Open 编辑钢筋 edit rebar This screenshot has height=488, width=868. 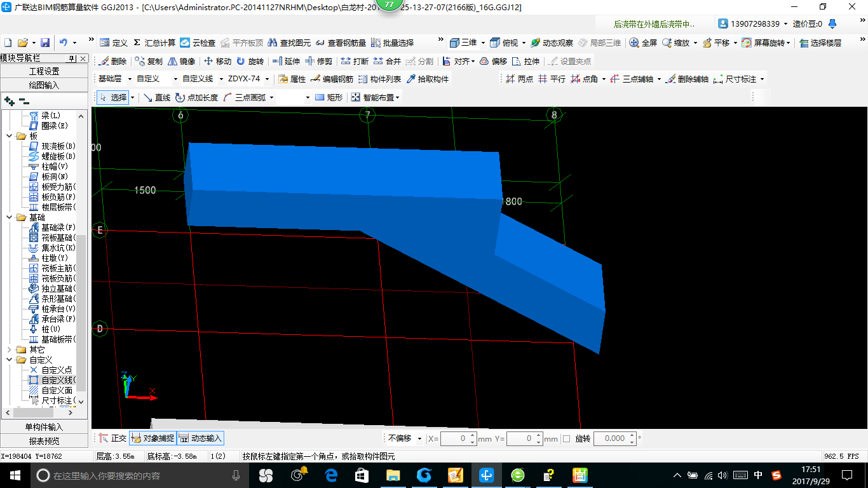point(332,79)
